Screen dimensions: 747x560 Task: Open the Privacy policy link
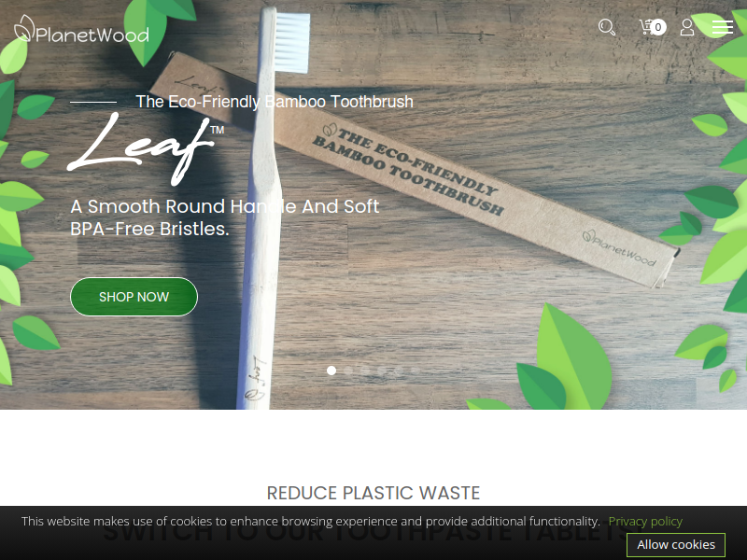[645, 522]
